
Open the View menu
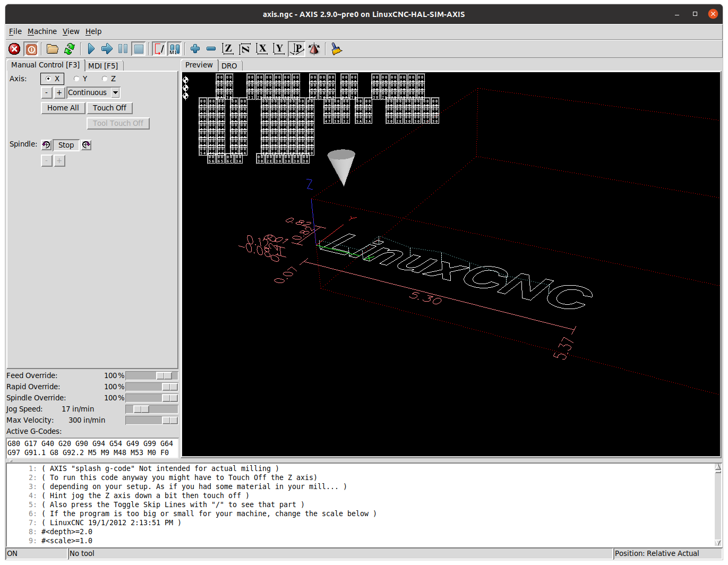pyautogui.click(x=71, y=31)
